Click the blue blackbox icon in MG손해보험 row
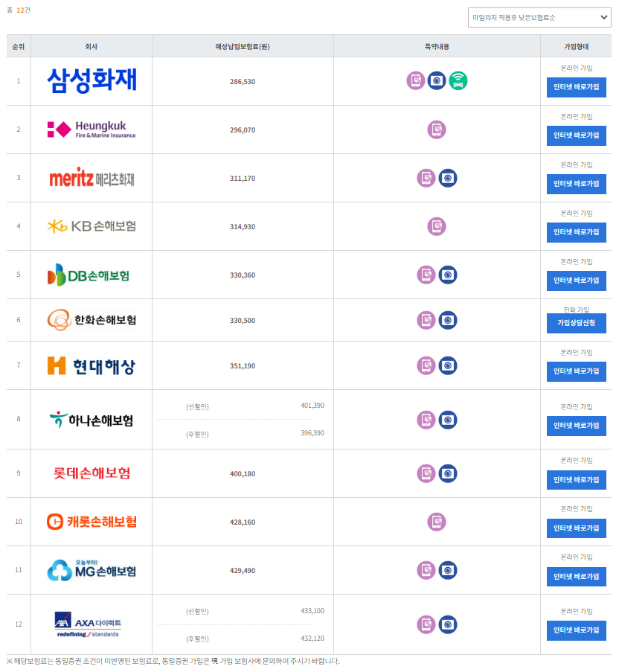The width and height of the screenshot is (619, 672). pos(448,571)
